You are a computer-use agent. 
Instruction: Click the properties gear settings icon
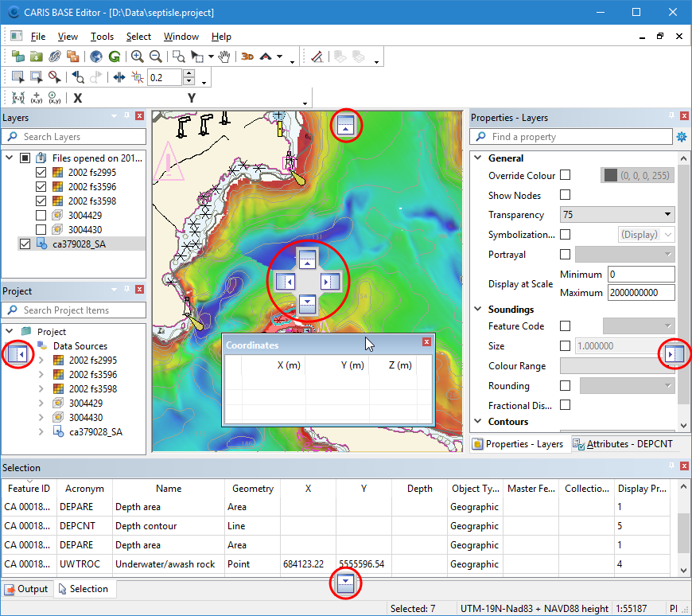(x=681, y=137)
